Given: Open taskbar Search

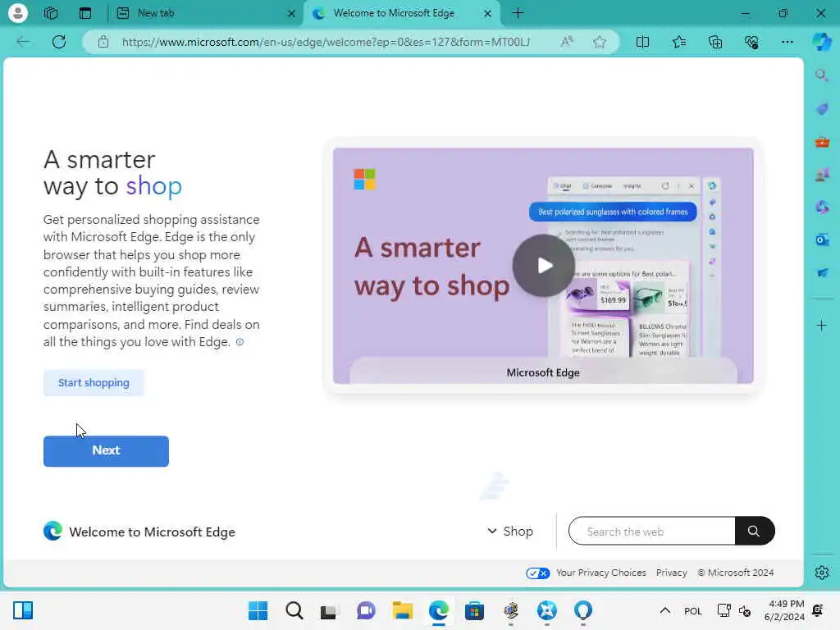Looking at the screenshot, I should pos(294,610).
